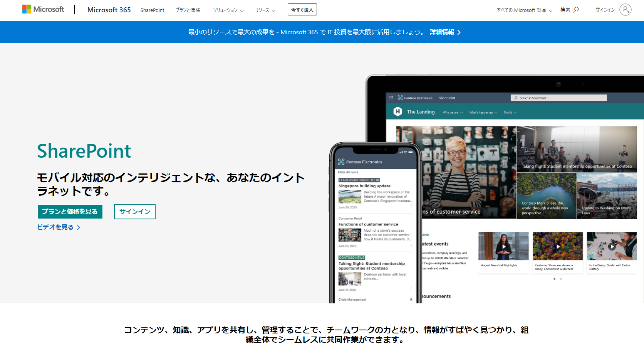This screenshot has width=644, height=350.
Task: Click the outlined サインイン button
Action: pos(135,212)
